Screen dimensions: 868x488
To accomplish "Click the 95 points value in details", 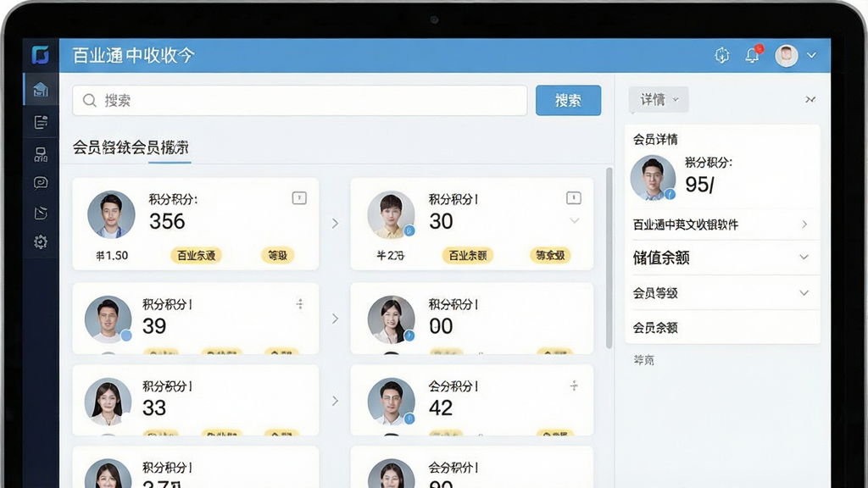I will 699,184.
